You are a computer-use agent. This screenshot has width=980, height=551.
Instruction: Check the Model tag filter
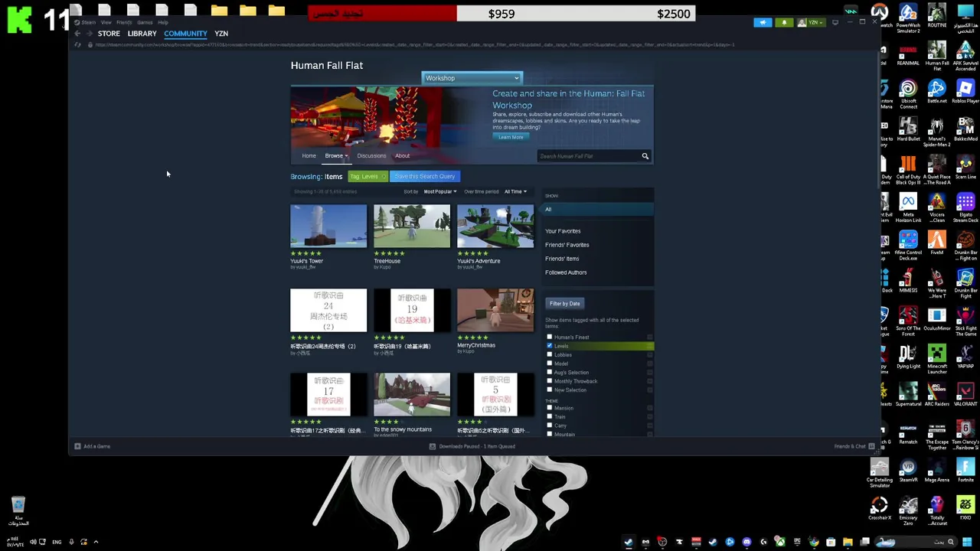549,364
